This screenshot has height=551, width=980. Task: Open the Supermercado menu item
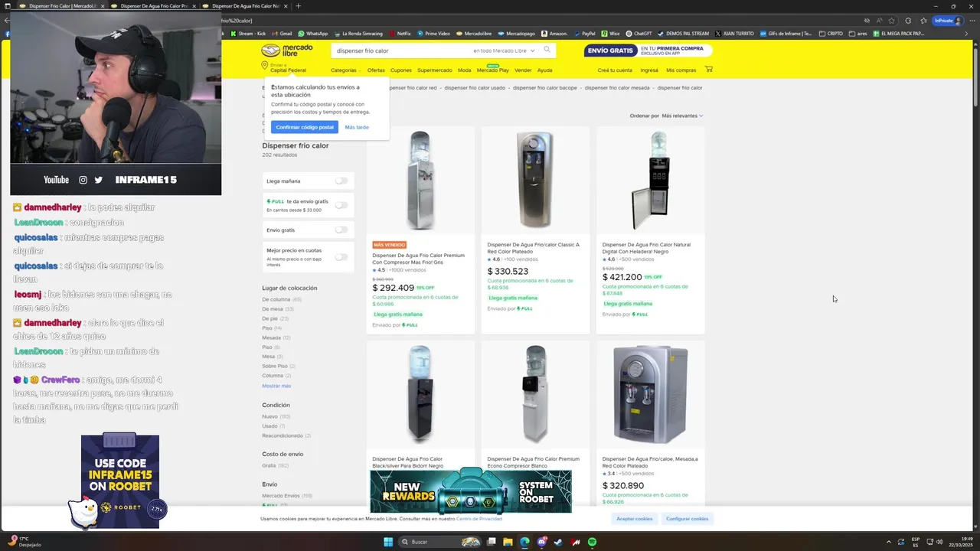point(435,70)
